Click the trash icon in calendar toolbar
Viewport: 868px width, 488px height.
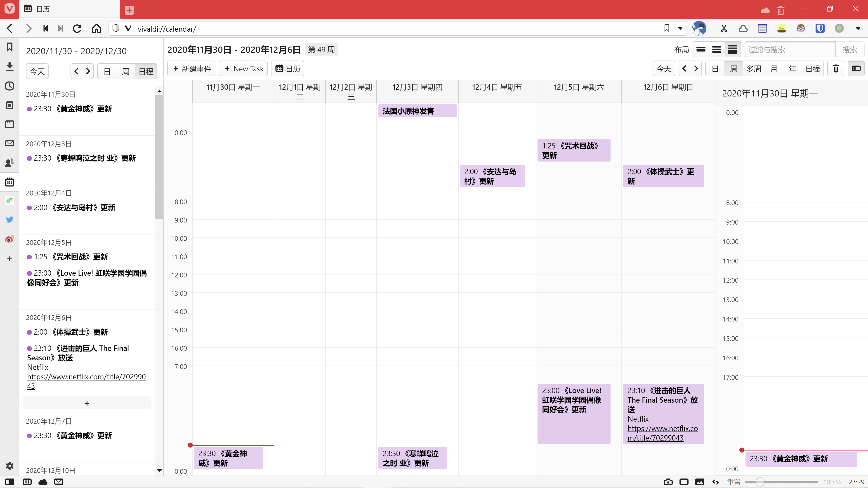[836, 69]
